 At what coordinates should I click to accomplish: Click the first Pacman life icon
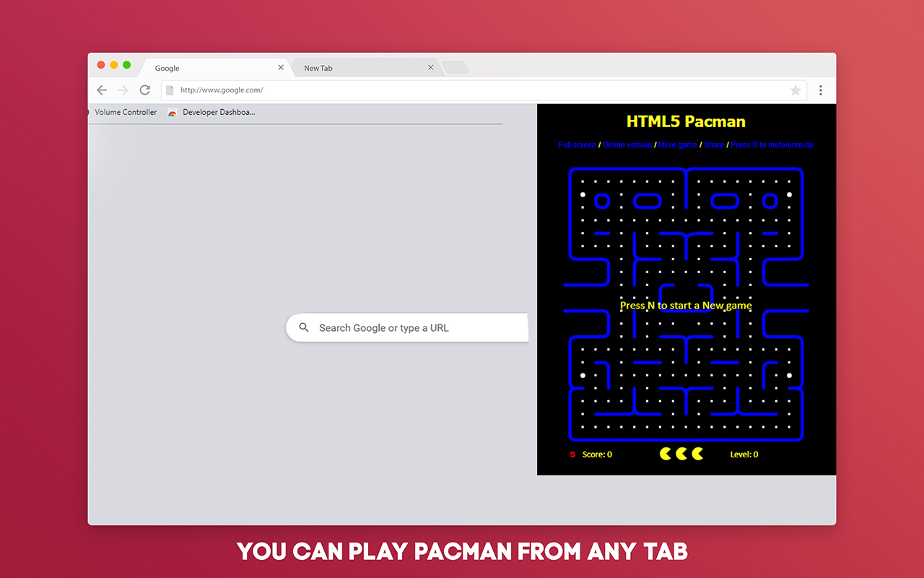pos(666,454)
